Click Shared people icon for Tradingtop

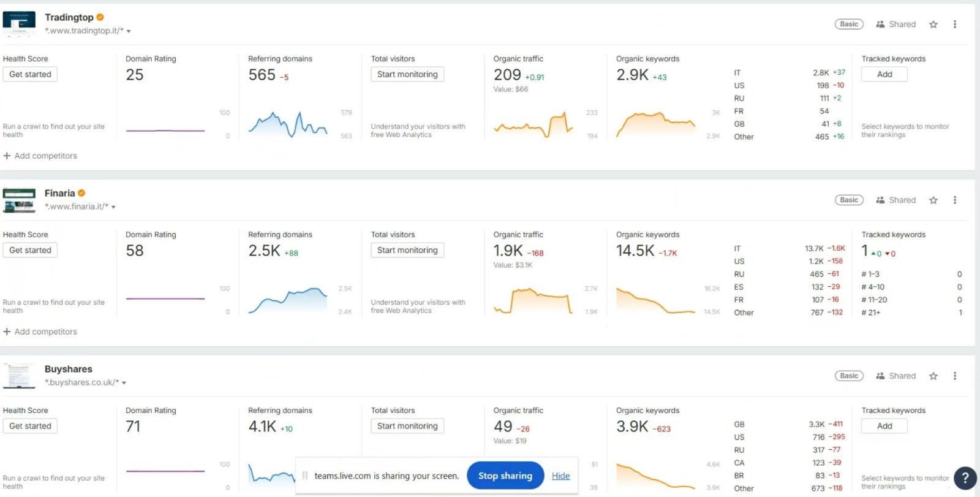coord(880,25)
